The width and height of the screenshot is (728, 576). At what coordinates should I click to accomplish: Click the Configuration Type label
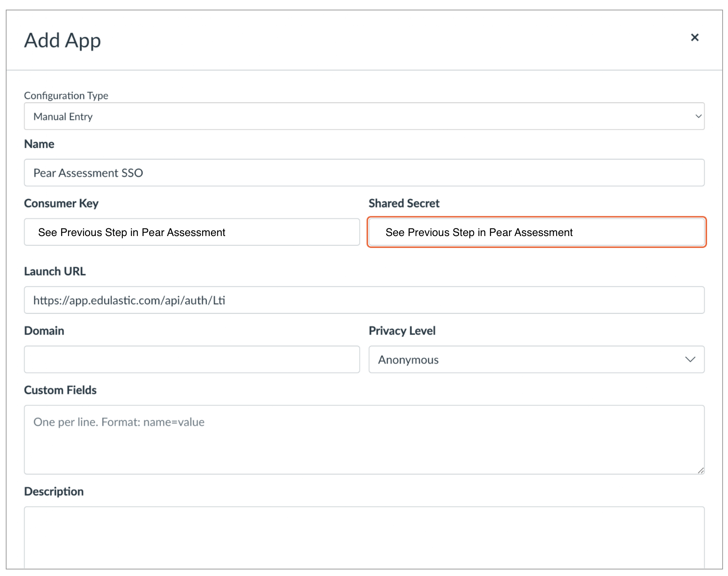pyautogui.click(x=66, y=95)
